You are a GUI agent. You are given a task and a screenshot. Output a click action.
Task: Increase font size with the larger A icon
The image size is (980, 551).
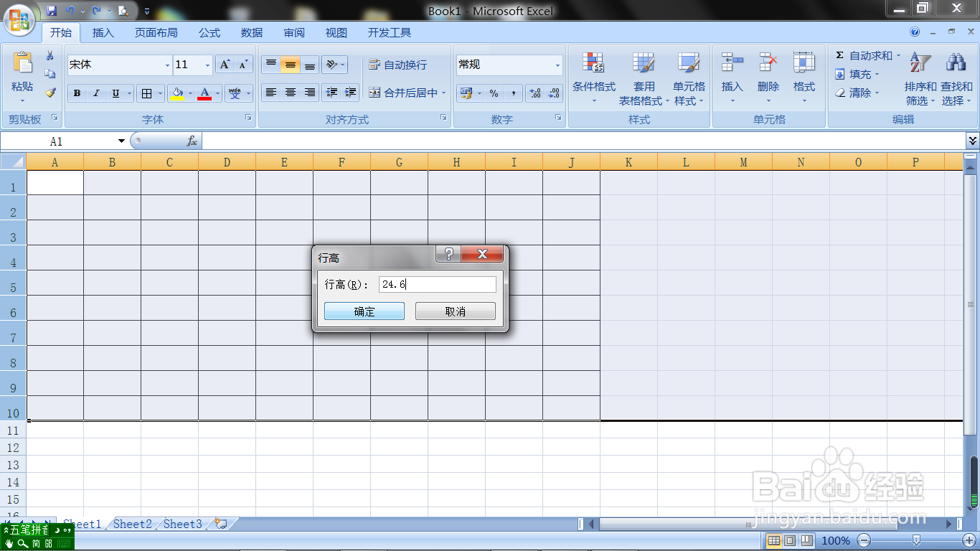tap(225, 65)
